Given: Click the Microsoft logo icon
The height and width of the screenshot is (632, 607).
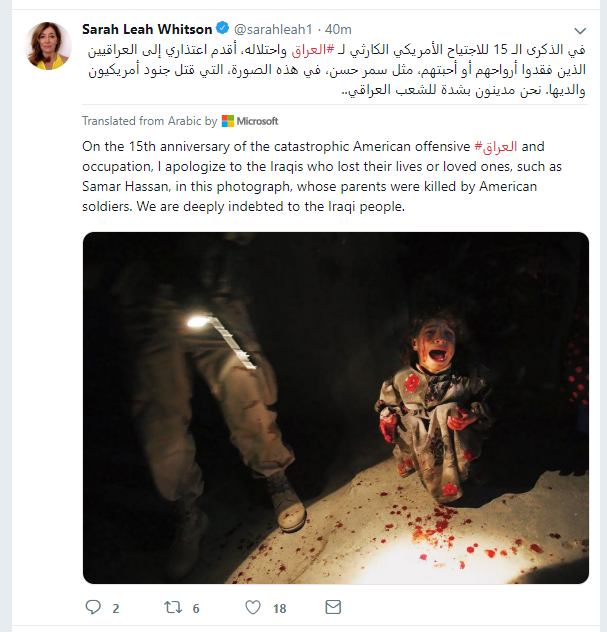Looking at the screenshot, I should coord(228,121).
